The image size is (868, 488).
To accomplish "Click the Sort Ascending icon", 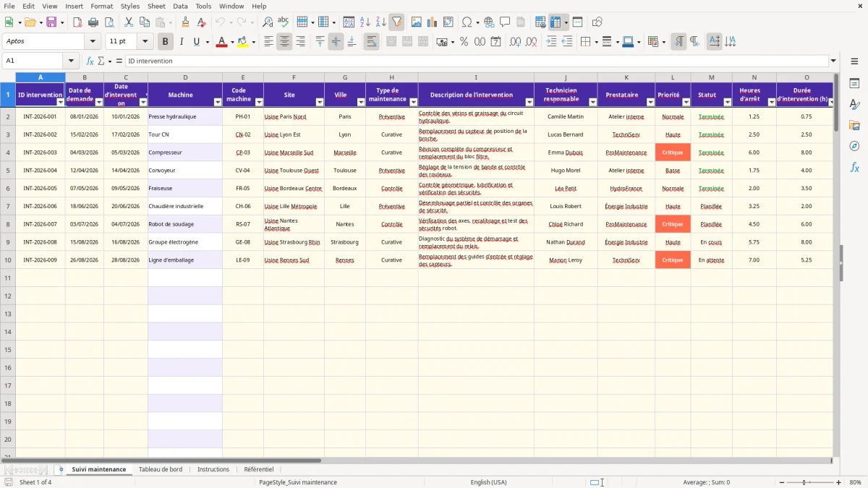I will click(365, 22).
